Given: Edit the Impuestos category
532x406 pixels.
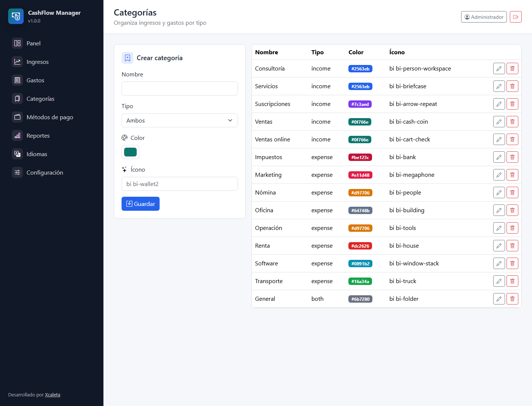Looking at the screenshot, I should 499,157.
